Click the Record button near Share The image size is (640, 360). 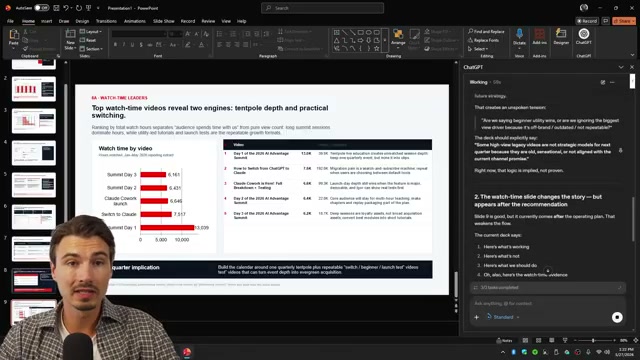[x=587, y=21]
